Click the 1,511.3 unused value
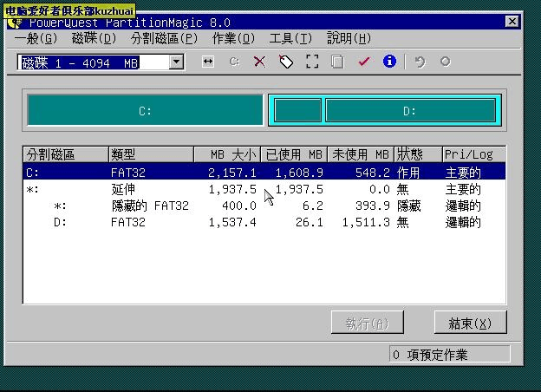 coord(366,223)
